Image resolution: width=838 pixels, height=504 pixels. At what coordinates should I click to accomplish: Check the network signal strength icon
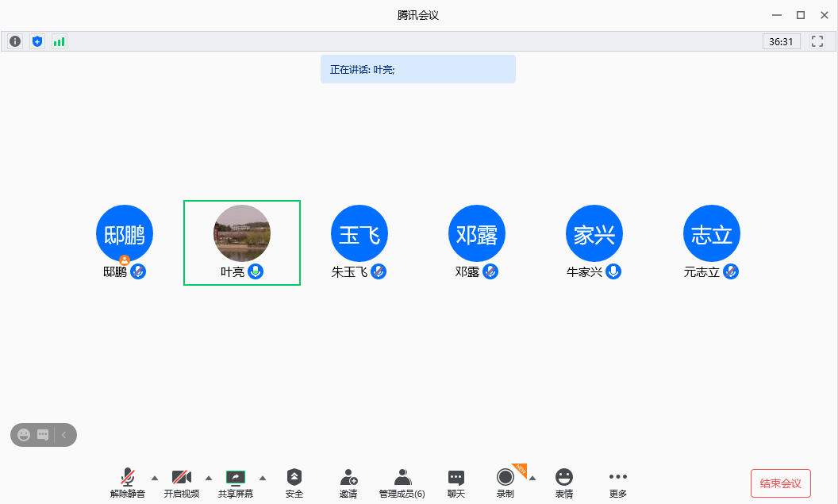60,41
